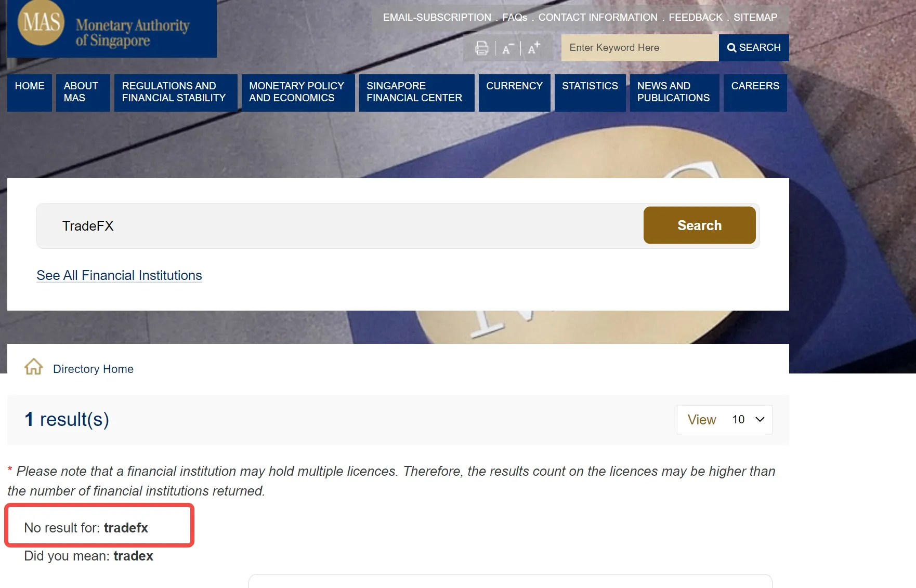Click the Enter Keyword Here field
Viewport: 916px width, 588px height.
point(640,48)
